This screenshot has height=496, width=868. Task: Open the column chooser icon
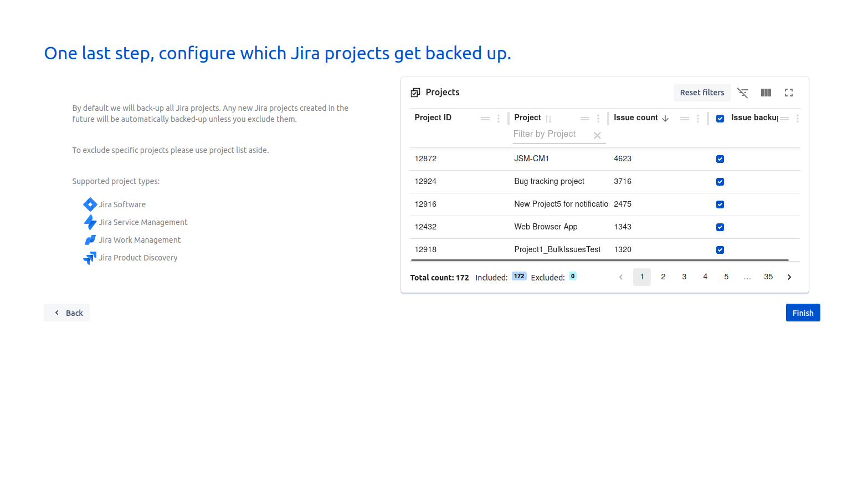point(766,93)
